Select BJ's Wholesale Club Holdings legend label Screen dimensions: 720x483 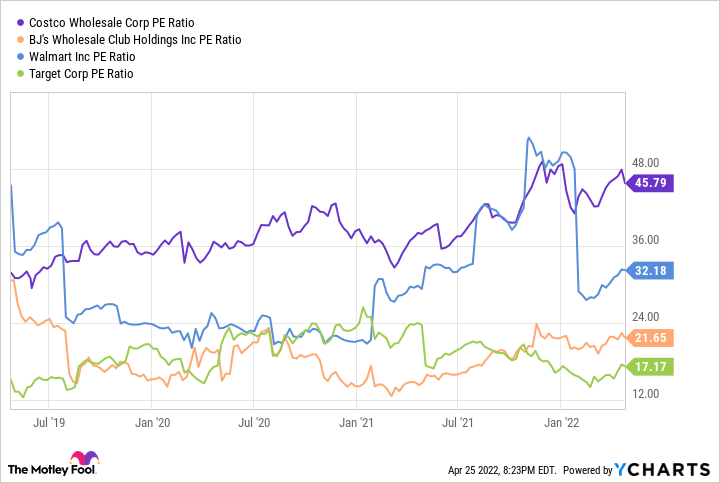[130, 40]
